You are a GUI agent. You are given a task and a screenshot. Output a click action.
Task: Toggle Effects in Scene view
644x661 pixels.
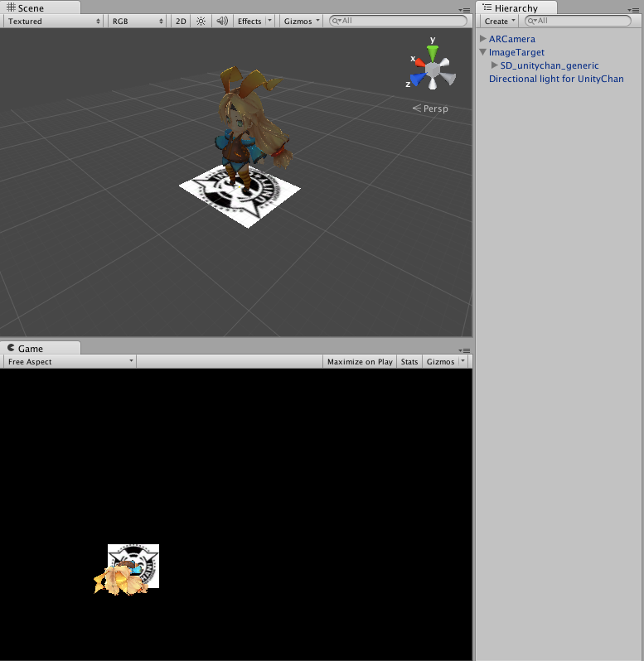(x=249, y=21)
